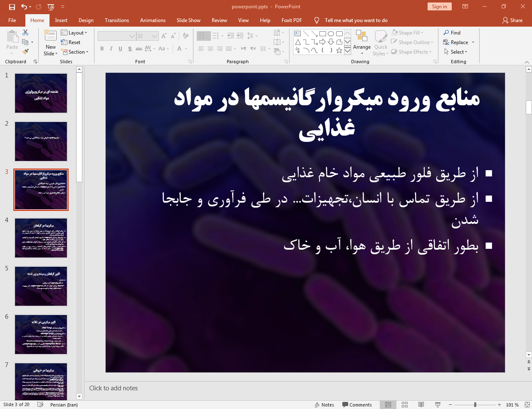532x409 pixels.
Task: Open the Shape Fill dropdown
Action: pyautogui.click(x=407, y=32)
